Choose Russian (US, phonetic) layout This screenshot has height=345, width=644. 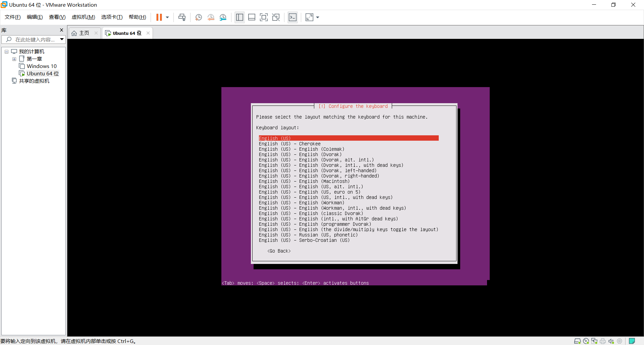point(308,235)
